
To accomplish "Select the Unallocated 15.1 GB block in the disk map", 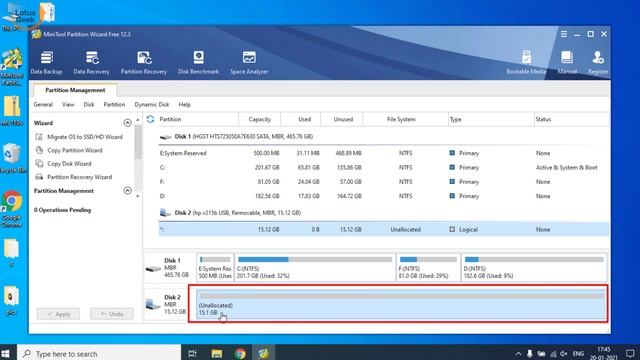I will 401,304.
